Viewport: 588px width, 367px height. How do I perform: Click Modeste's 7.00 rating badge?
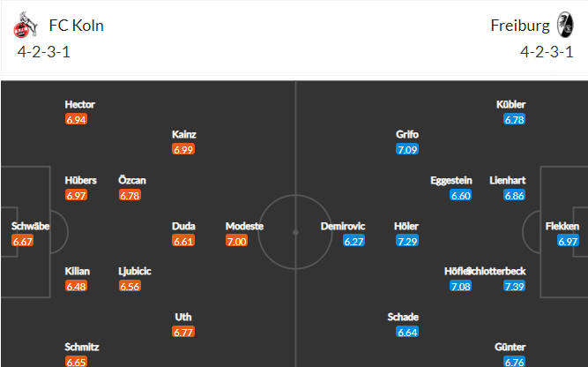click(x=236, y=241)
